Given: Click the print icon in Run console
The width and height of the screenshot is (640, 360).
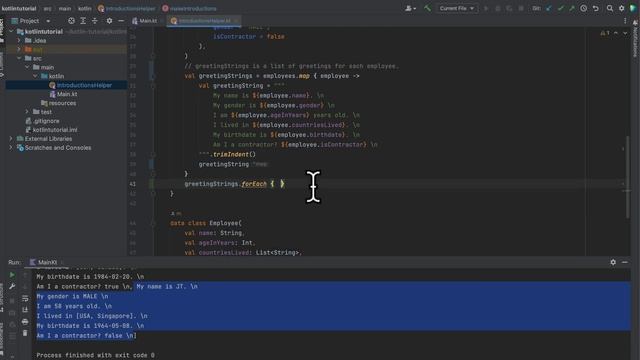Looking at the screenshot, I should coord(25,322).
